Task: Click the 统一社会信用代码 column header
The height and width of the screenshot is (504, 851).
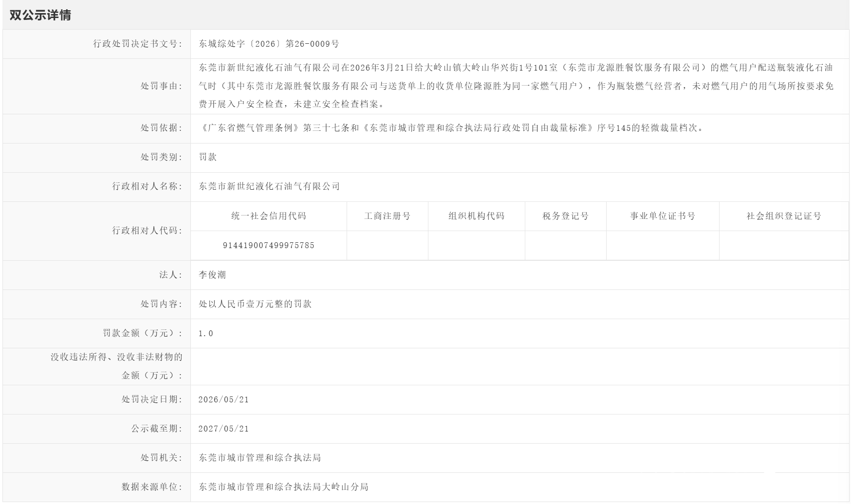Action: pos(269,216)
